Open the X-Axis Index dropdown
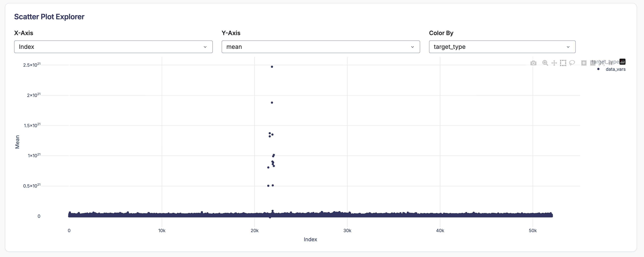This screenshot has width=644, height=257. pyautogui.click(x=113, y=47)
